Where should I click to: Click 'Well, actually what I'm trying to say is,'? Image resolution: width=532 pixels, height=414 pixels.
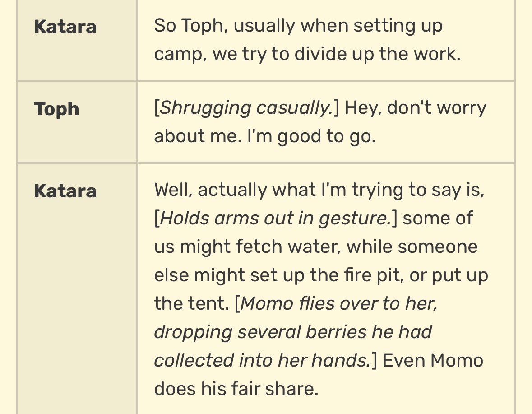point(319,190)
